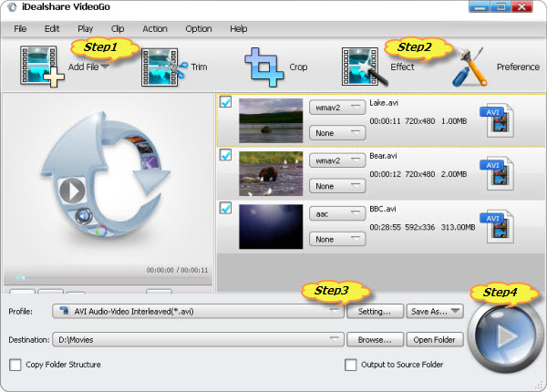This screenshot has width=547, height=392.
Task: Open the Help menu
Action: click(239, 28)
